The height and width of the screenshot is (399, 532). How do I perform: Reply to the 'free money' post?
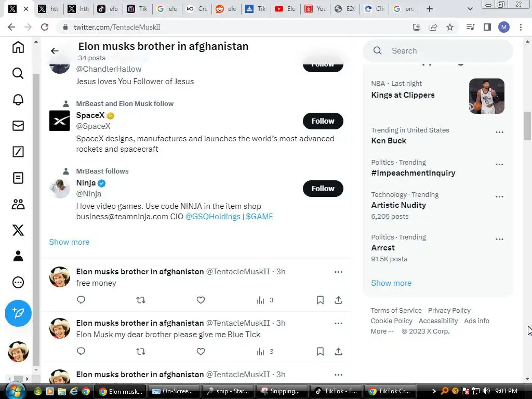[81, 300]
